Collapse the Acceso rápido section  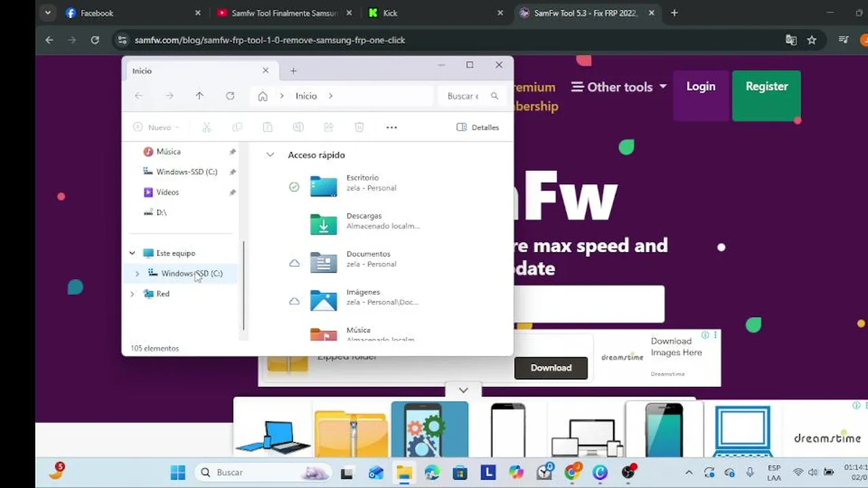(x=270, y=155)
